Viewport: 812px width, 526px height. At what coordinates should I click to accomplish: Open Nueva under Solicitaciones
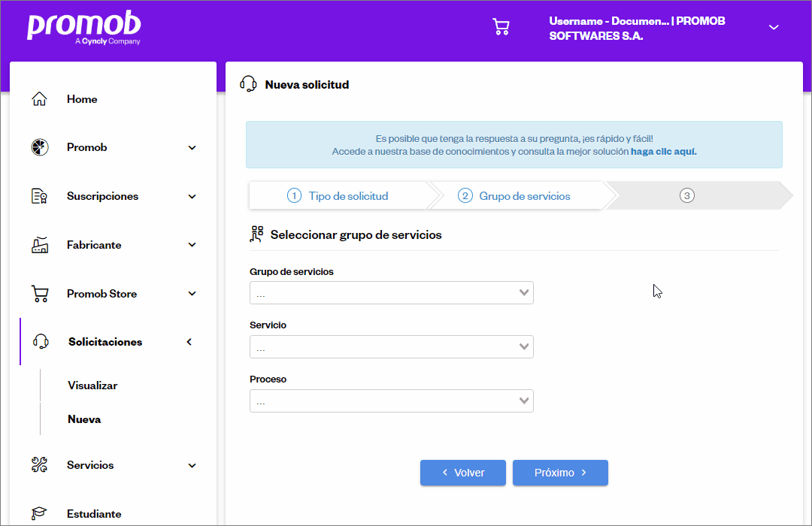84,419
